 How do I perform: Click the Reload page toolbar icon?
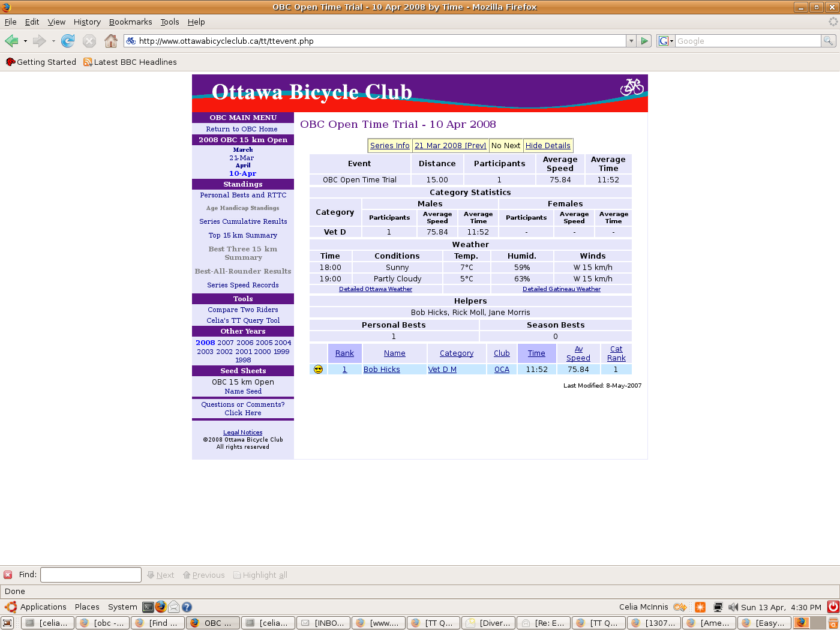[68, 41]
